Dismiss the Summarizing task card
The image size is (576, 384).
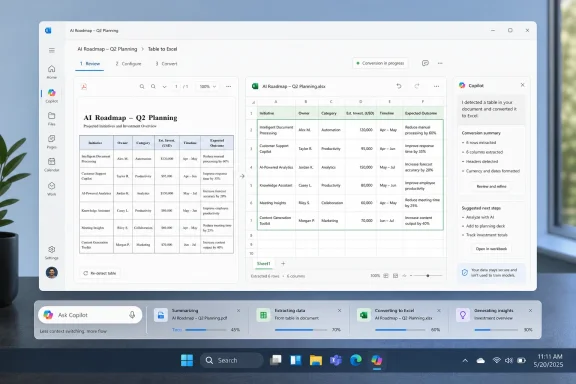click(x=238, y=311)
